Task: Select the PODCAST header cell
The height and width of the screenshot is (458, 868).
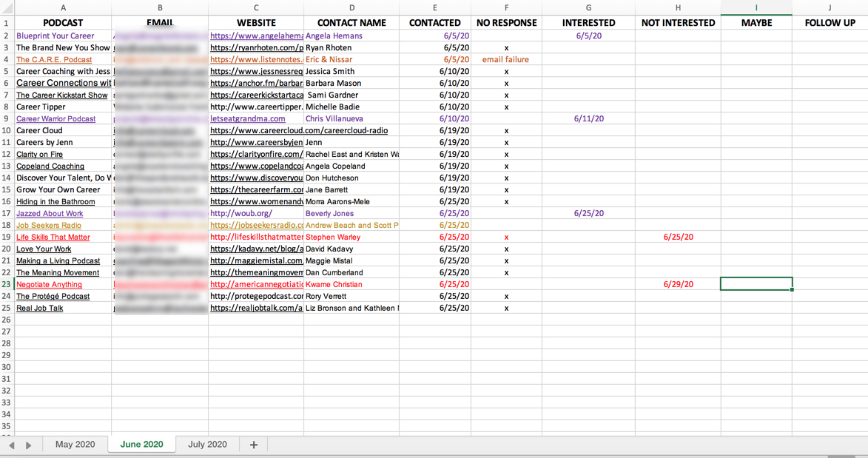Action: pyautogui.click(x=63, y=23)
